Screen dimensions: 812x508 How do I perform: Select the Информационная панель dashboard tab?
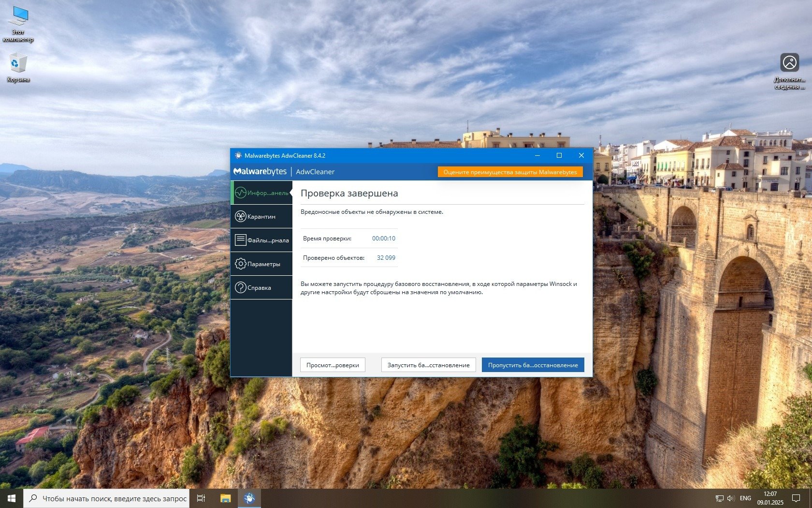pyautogui.click(x=261, y=193)
